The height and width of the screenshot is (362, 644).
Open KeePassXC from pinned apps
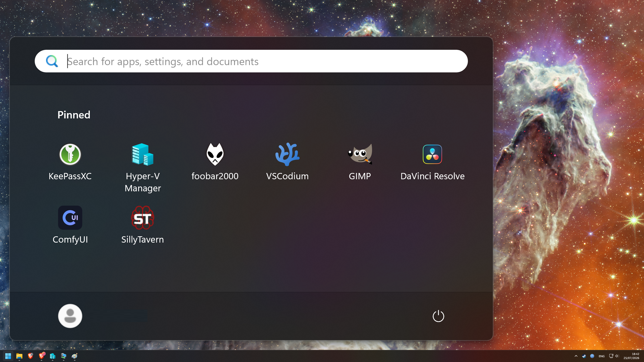point(70,162)
